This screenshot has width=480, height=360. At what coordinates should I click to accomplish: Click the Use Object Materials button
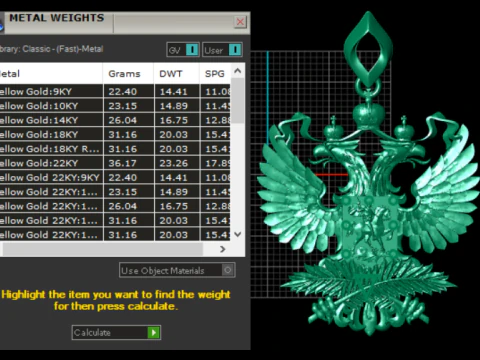click(177, 270)
